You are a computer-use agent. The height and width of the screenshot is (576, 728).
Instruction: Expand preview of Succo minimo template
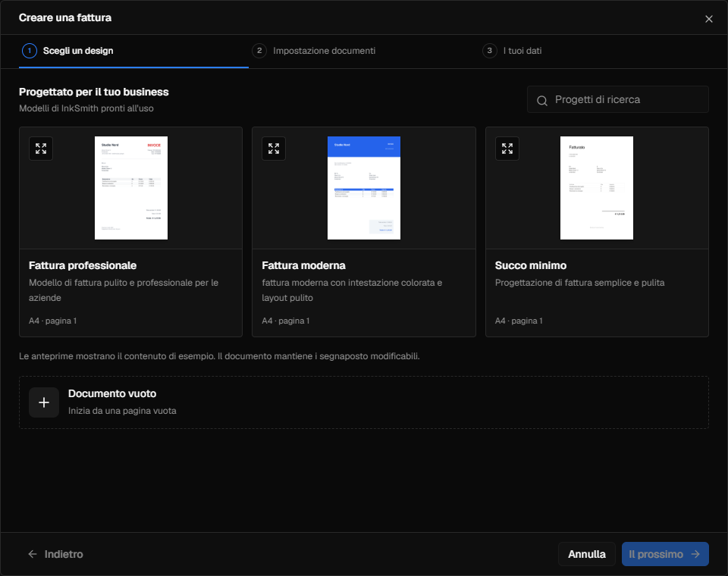point(507,149)
